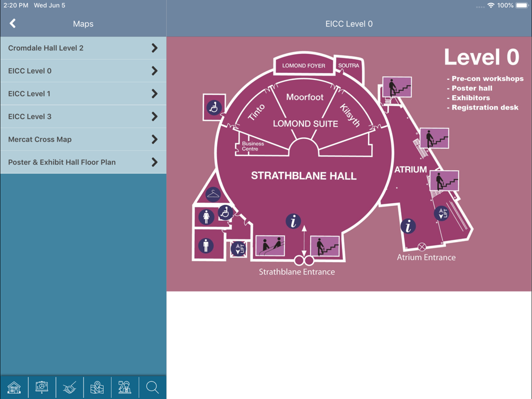532x399 pixels.
Task: Select Mercat Cross Map from the list
Action: point(83,139)
